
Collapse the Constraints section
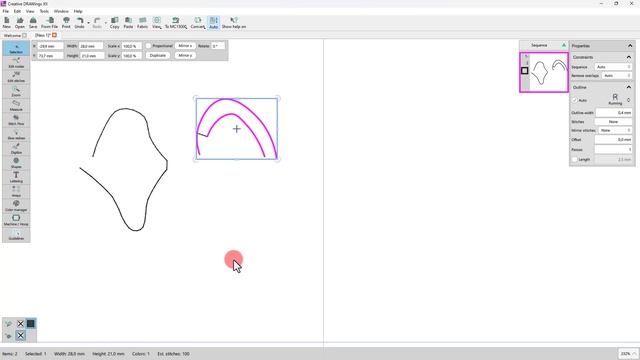pos(629,57)
